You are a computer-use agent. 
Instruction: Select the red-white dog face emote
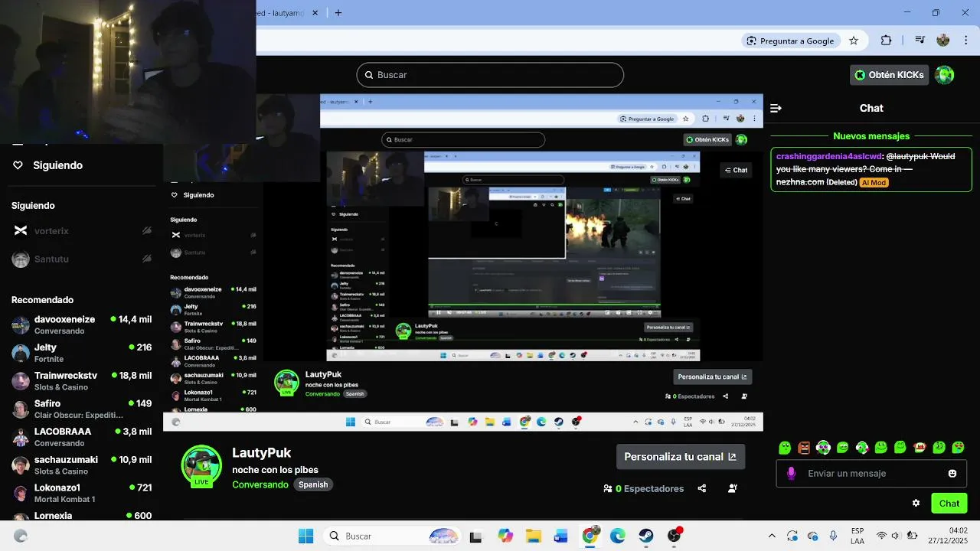(x=920, y=448)
